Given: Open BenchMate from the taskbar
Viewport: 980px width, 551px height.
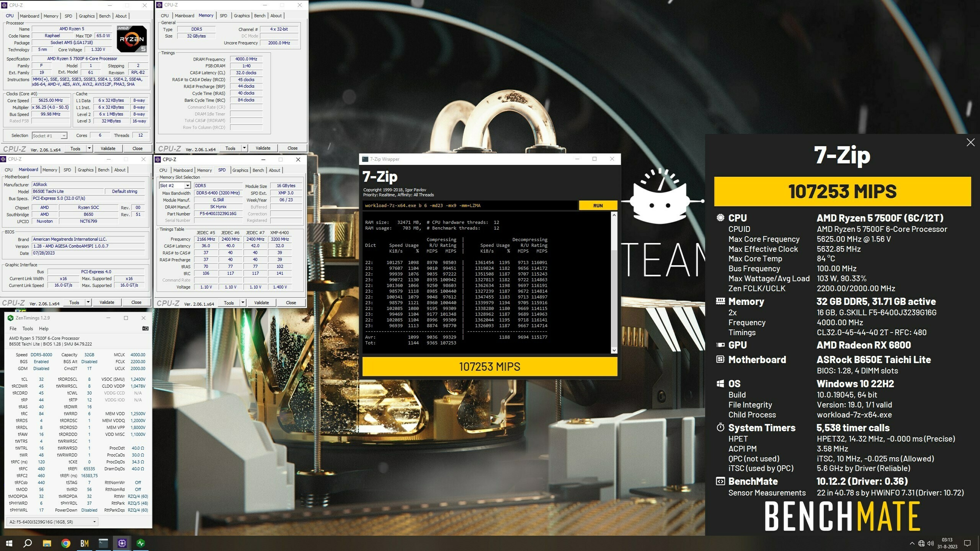Looking at the screenshot, I should pos(84,543).
